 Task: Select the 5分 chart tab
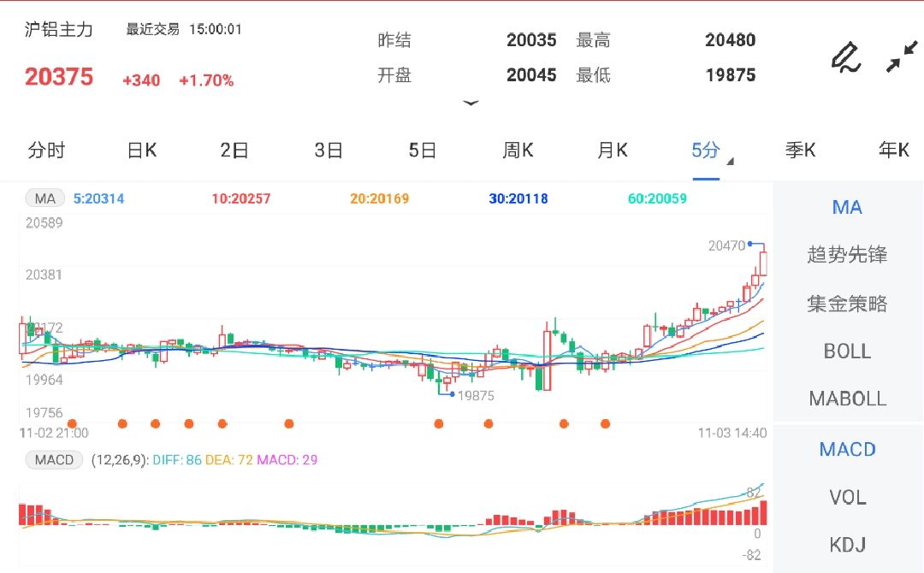[705, 151]
